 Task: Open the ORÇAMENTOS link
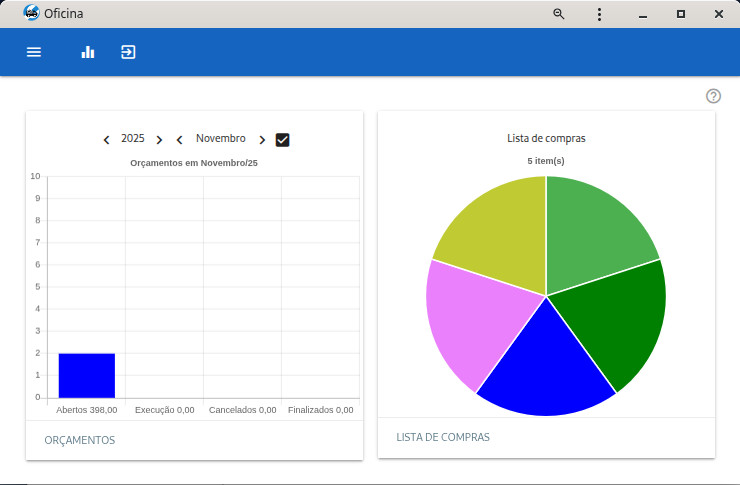80,440
